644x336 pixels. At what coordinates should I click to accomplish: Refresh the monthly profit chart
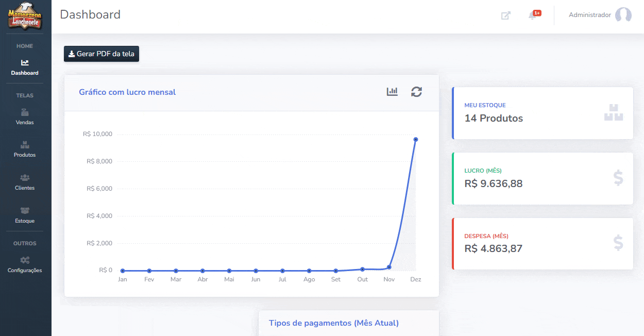(416, 92)
